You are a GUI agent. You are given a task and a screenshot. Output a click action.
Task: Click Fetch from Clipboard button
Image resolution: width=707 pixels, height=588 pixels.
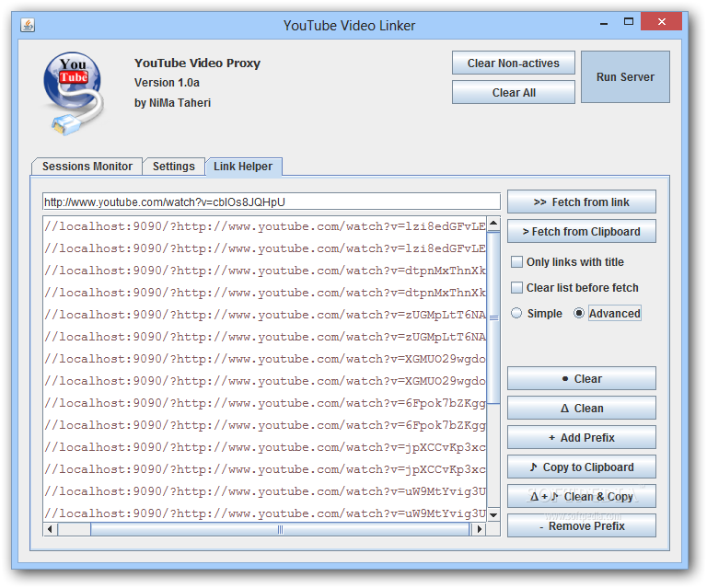pos(581,231)
